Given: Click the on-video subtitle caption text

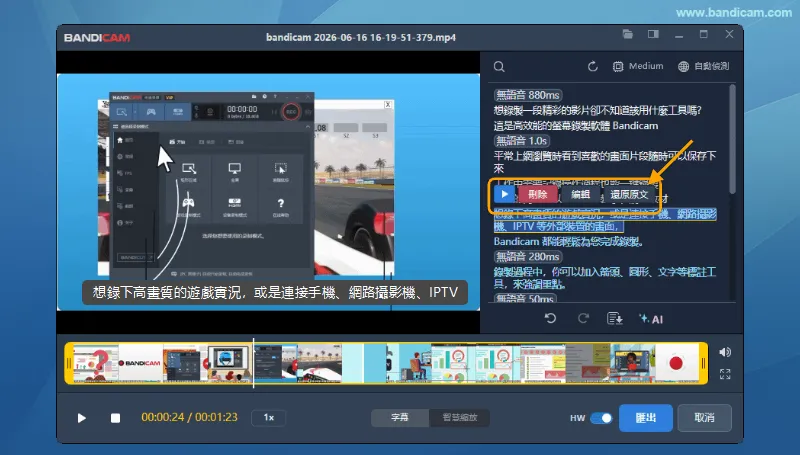Looking at the screenshot, I should coord(275,292).
